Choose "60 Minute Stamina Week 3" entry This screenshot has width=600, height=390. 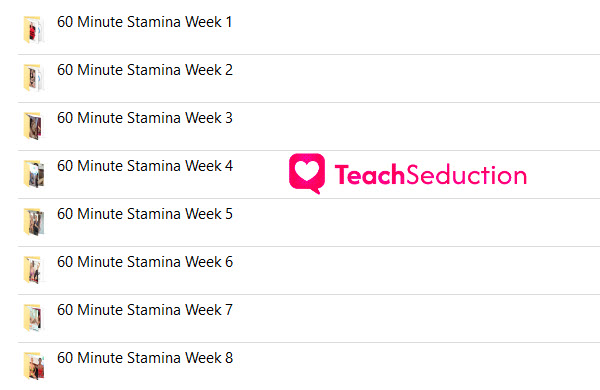click(145, 118)
